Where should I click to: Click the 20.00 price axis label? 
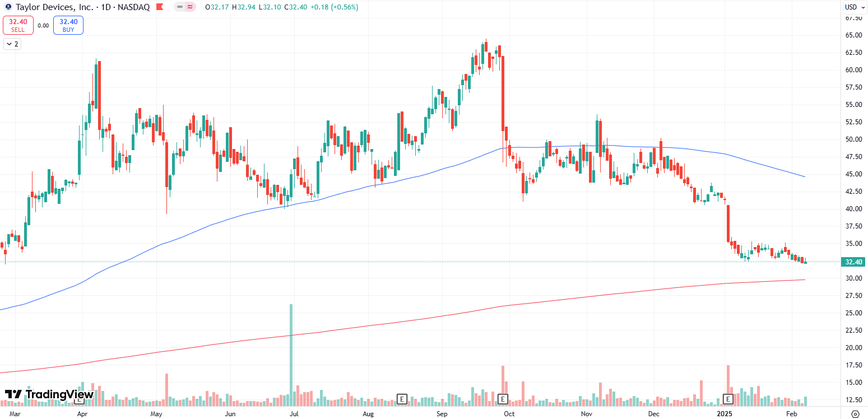click(x=853, y=347)
